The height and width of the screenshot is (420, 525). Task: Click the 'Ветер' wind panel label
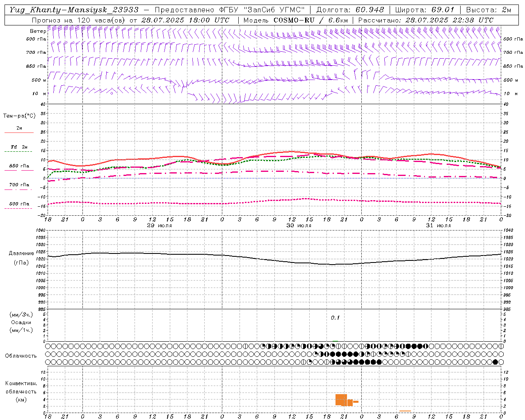click(38, 31)
